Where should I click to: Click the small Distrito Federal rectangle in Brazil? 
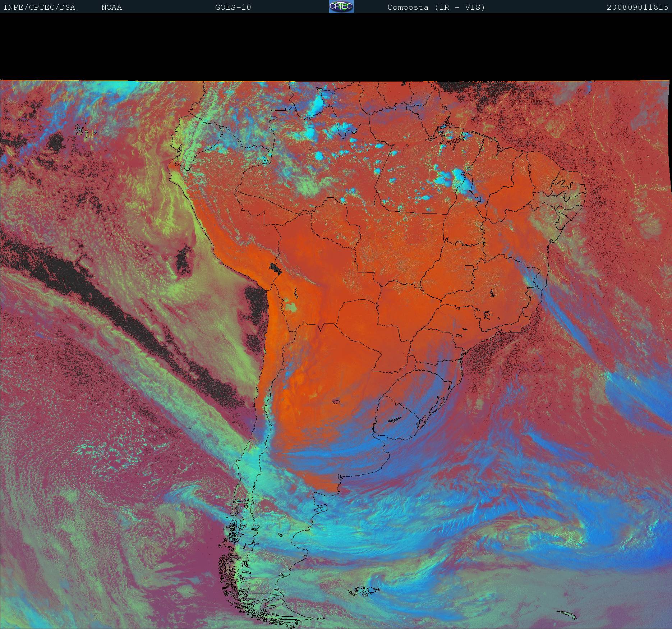click(x=469, y=267)
